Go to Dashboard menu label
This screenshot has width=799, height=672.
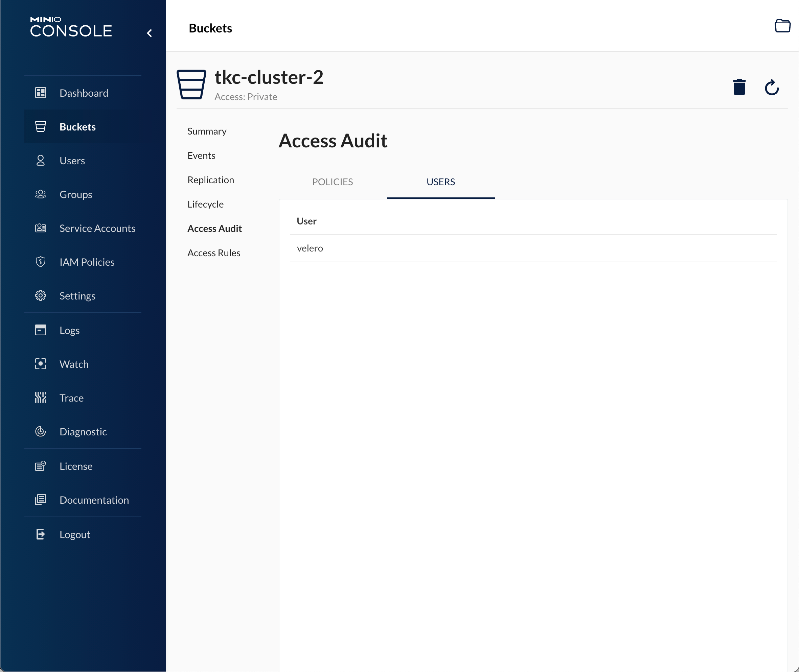[84, 93]
